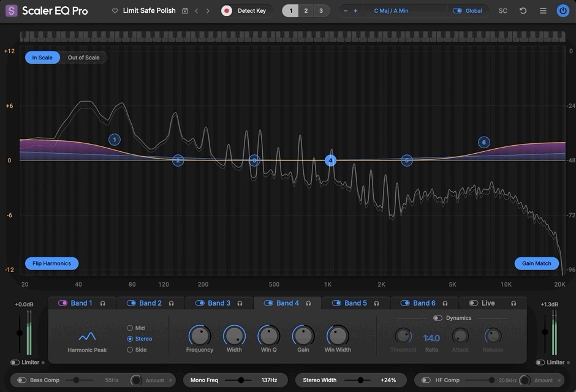The width and height of the screenshot is (576, 392).
Task: Click the minus key transpose button
Action: 346,11
